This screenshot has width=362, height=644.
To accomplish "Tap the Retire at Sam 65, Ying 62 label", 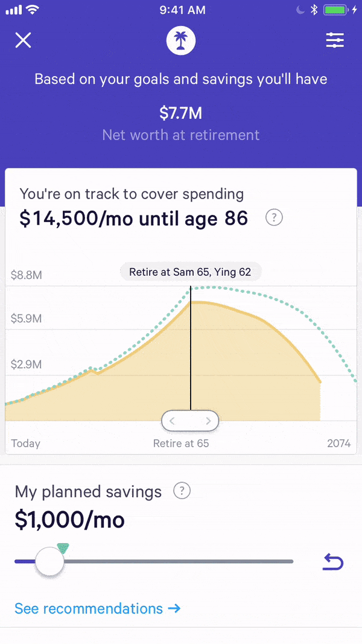I will 190,272.
